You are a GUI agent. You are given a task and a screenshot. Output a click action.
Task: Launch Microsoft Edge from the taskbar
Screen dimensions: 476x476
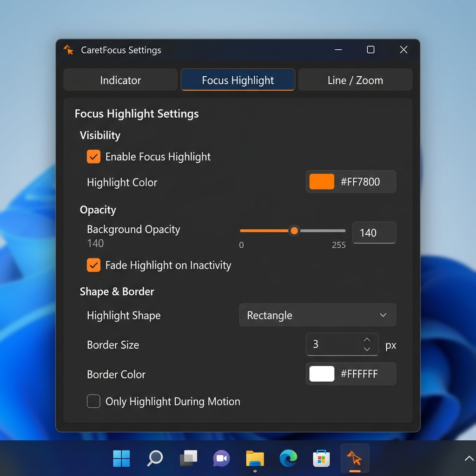288,458
